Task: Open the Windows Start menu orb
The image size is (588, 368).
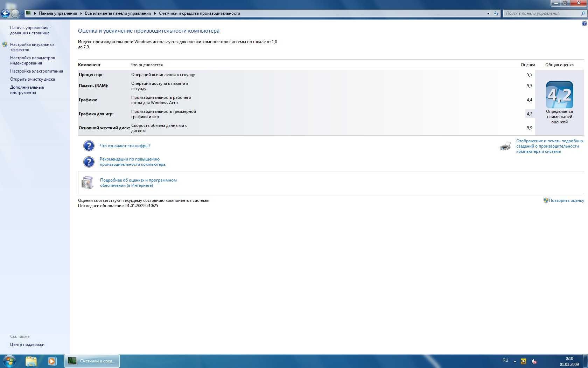Action: (9, 361)
